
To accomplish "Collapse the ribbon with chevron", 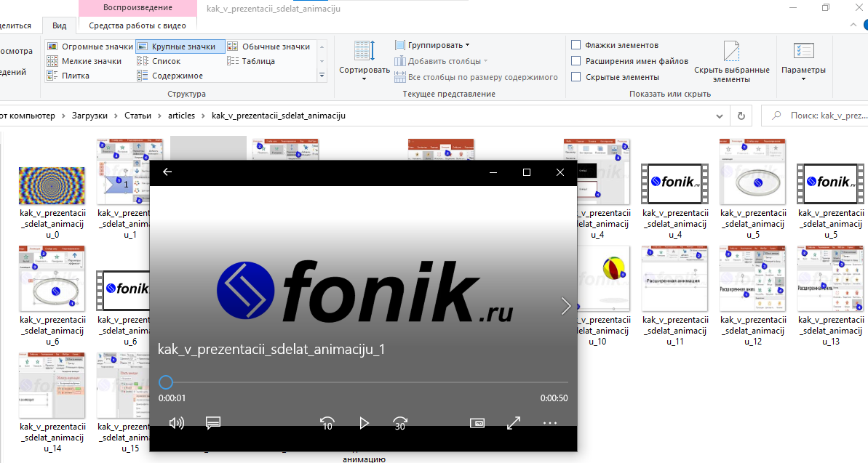I will (x=853, y=25).
